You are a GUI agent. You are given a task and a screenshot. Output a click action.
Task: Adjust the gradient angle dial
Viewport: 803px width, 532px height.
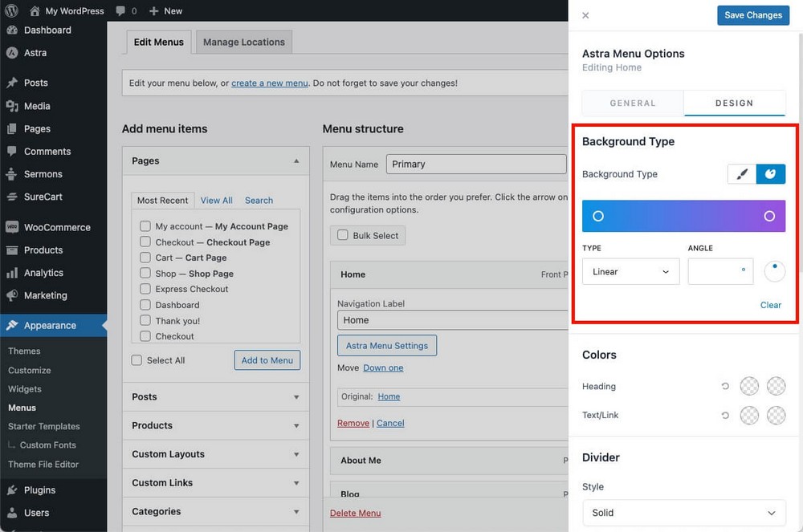click(x=774, y=271)
